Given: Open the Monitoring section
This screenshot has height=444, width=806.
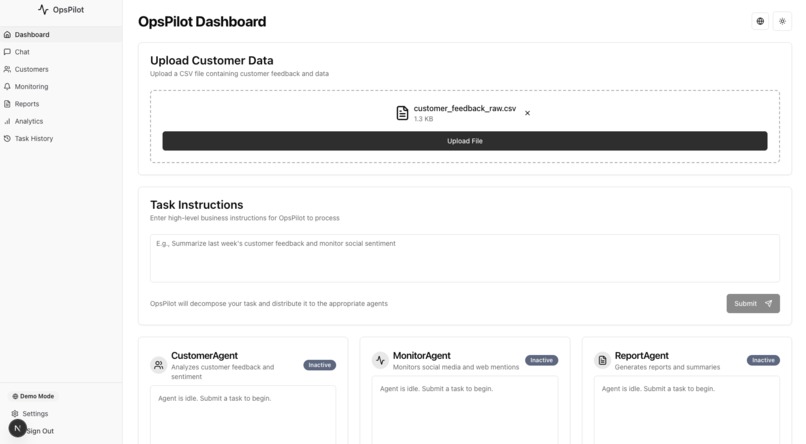Looking at the screenshot, I should [61, 86].
